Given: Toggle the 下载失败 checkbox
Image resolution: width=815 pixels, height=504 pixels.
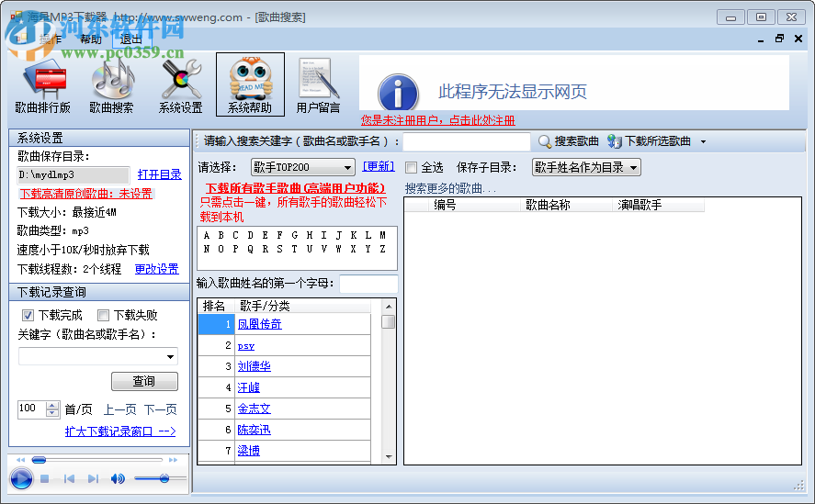Looking at the screenshot, I should tap(104, 316).
